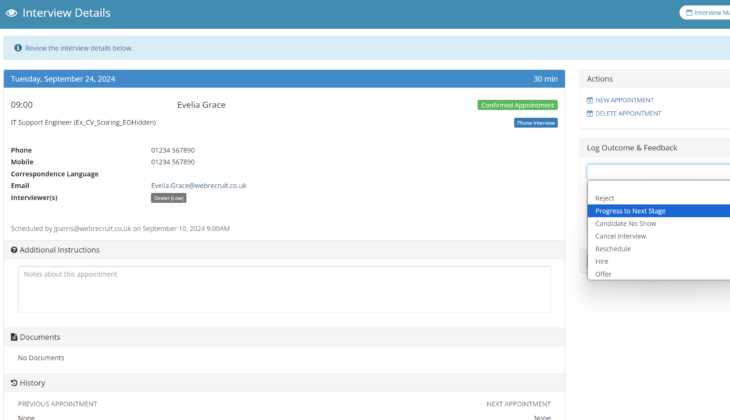The width and height of the screenshot is (730, 420).
Task: Select Reject from the outcome list
Action: (x=604, y=198)
